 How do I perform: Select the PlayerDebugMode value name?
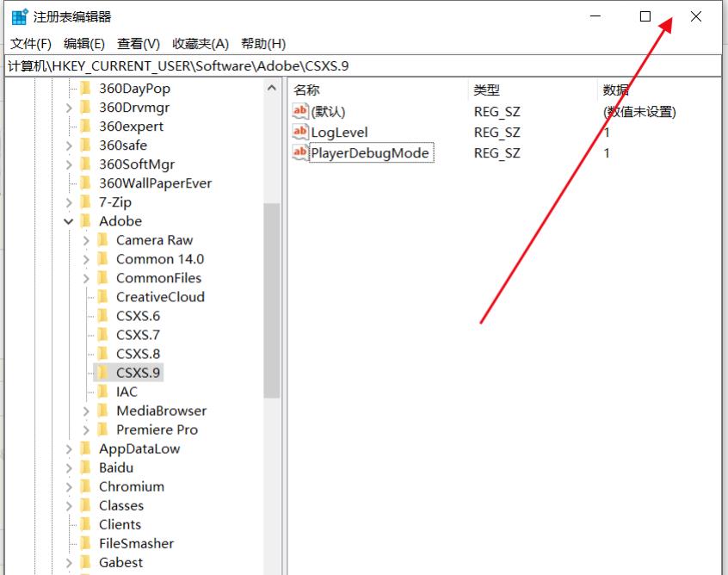(372, 153)
